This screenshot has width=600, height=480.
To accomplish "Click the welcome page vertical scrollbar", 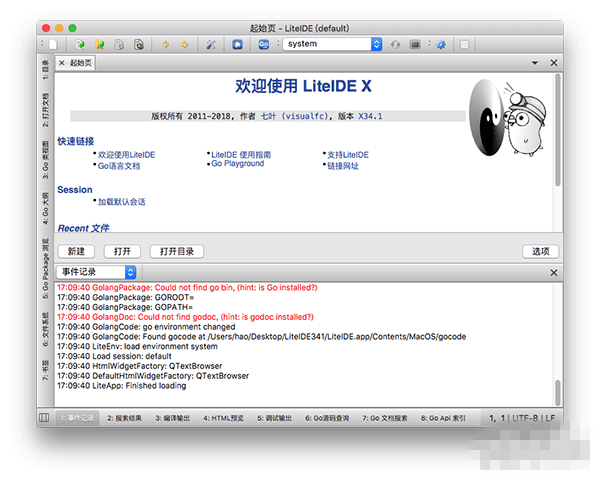I will 558,130.
